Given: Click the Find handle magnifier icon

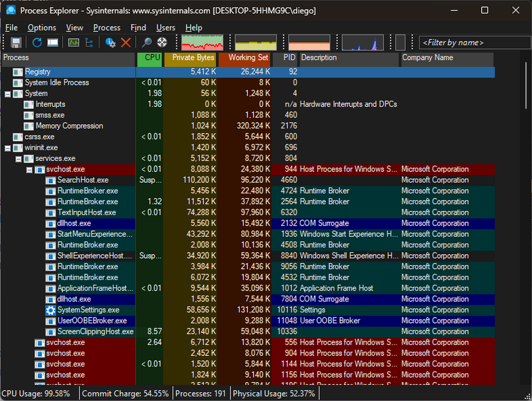Looking at the screenshot, I should click(x=147, y=42).
